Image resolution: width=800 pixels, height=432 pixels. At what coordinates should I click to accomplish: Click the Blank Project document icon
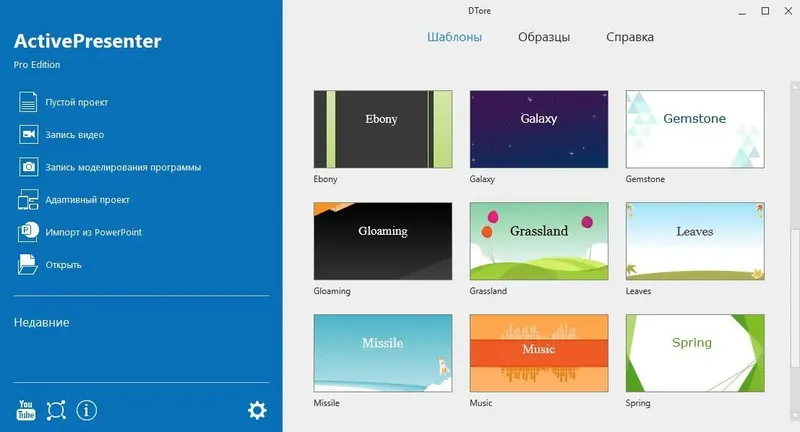tap(28, 102)
